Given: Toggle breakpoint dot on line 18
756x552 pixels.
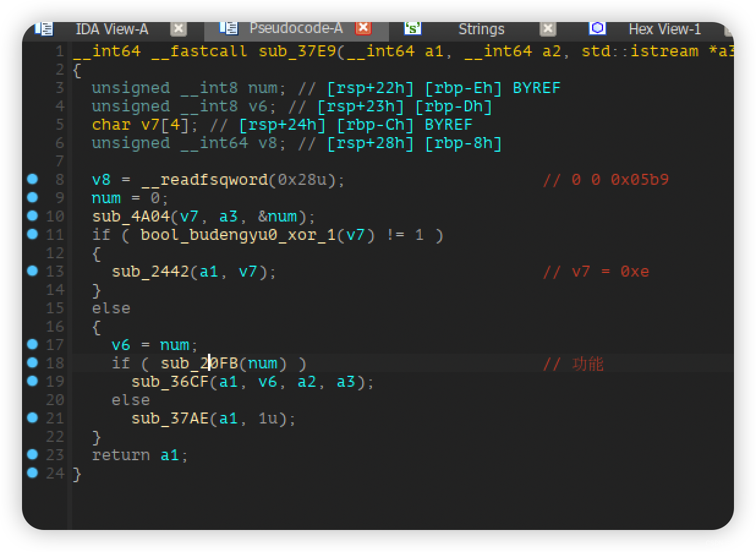Looking at the screenshot, I should point(32,362).
